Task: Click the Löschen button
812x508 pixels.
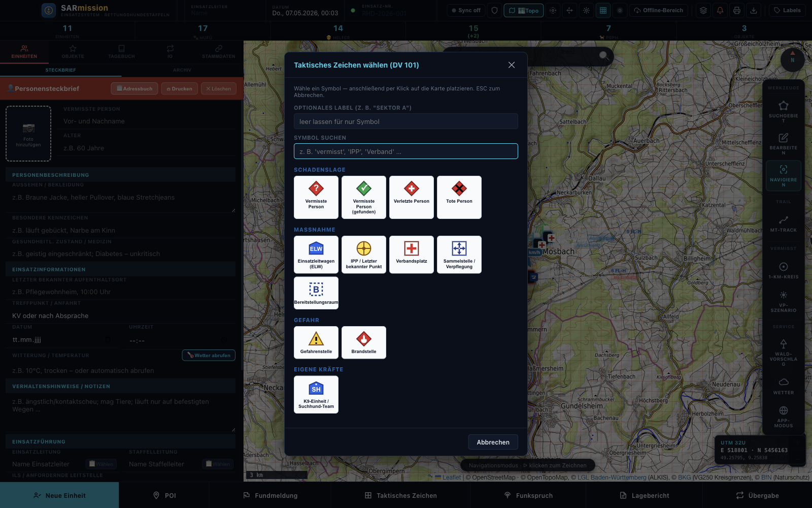Action: click(219, 89)
